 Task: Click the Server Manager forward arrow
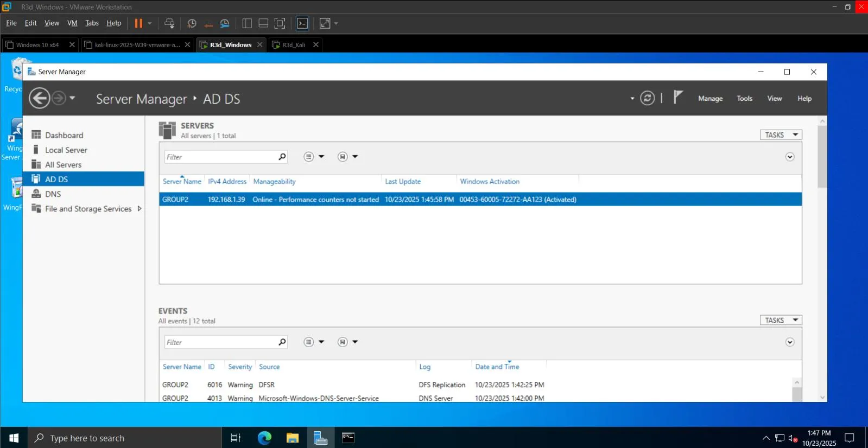tap(59, 98)
